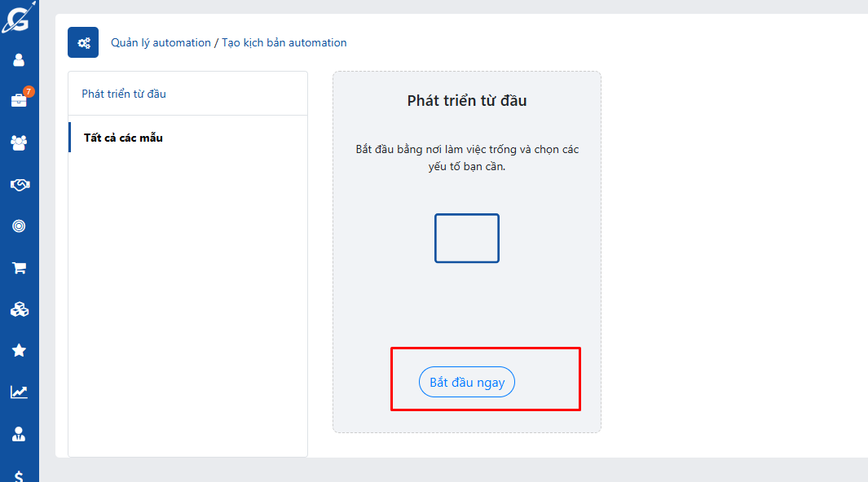The width and height of the screenshot is (868, 482).
Task: Click the planet logo in the sidebar
Action: click(x=16, y=17)
